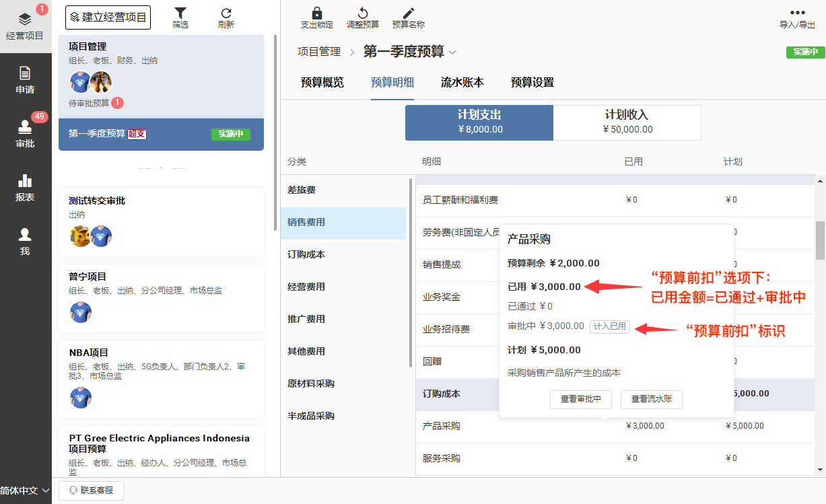826x504 pixels.
Task: Click the avatar in NBA项目 card
Action: click(81, 398)
